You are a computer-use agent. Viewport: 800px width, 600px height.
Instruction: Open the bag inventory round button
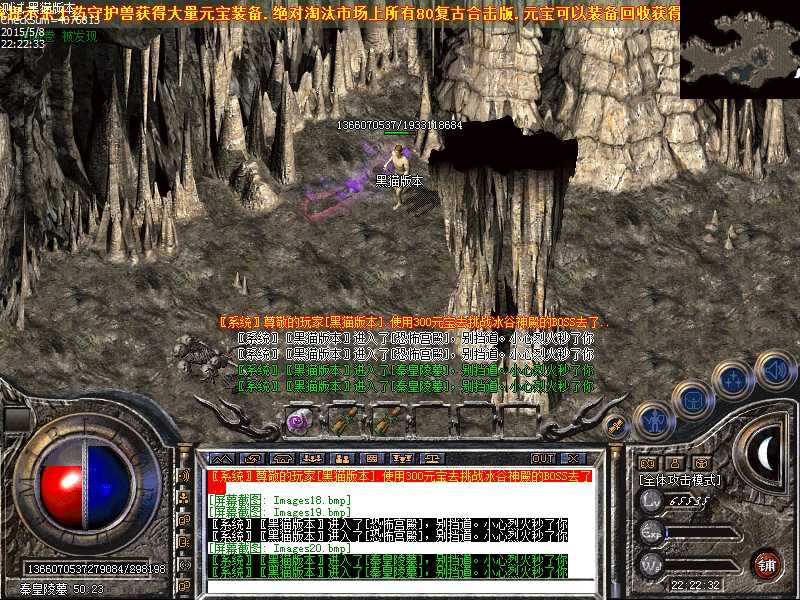(692, 401)
